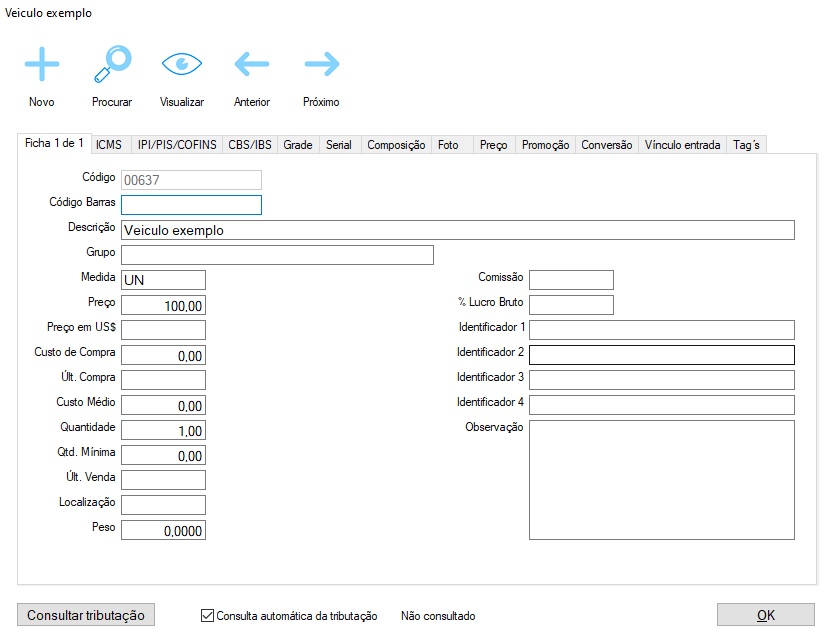
Task: Click the Novo plus icon
Action: [x=42, y=66]
